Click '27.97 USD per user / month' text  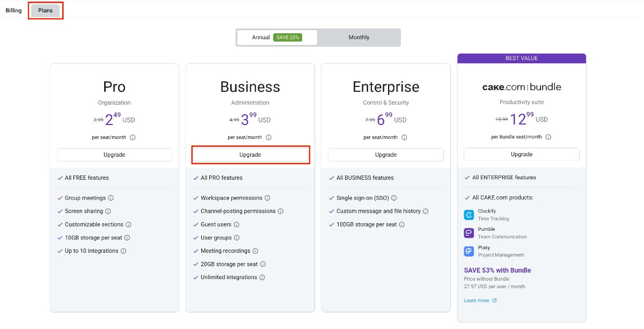[x=495, y=287]
